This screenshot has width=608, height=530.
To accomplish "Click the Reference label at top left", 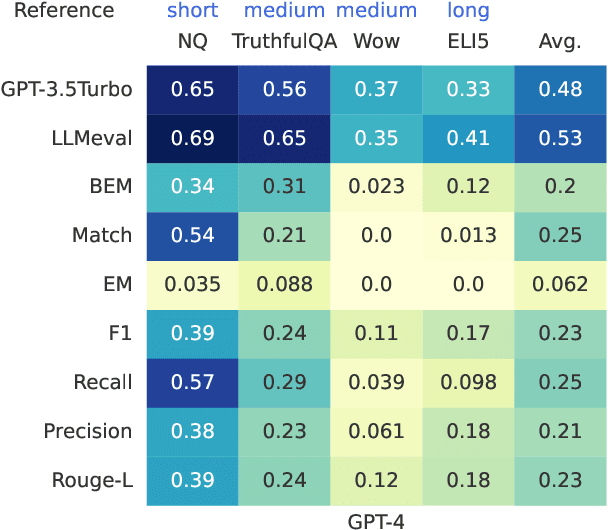I will click(x=58, y=12).
